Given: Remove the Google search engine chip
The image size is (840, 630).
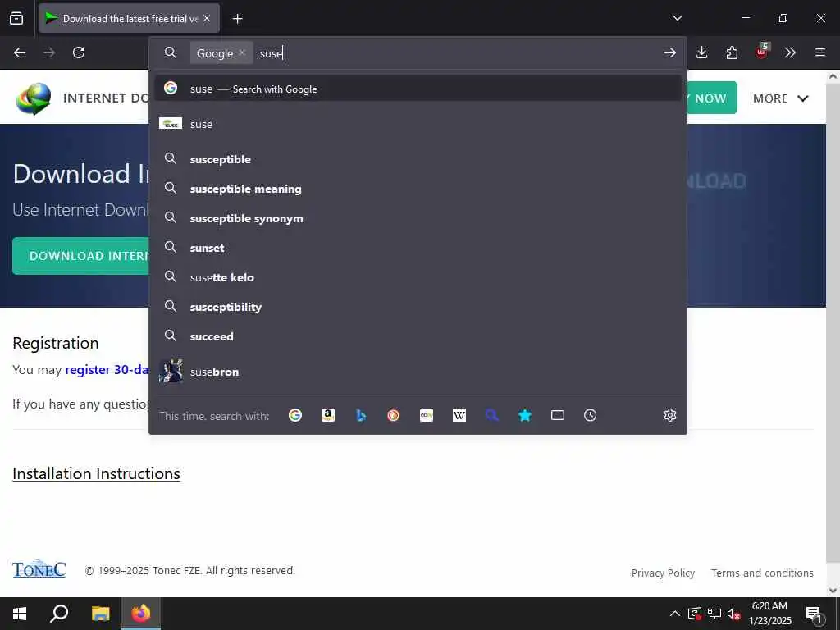Looking at the screenshot, I should tap(242, 52).
